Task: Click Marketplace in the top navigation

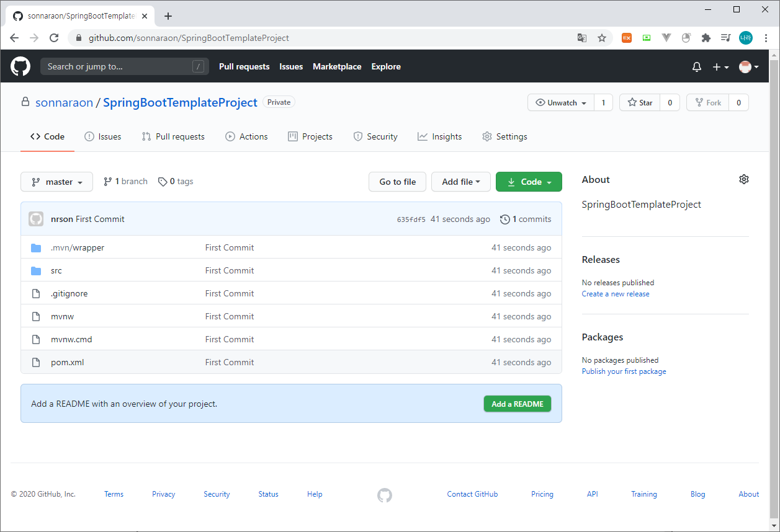Action: coord(337,66)
